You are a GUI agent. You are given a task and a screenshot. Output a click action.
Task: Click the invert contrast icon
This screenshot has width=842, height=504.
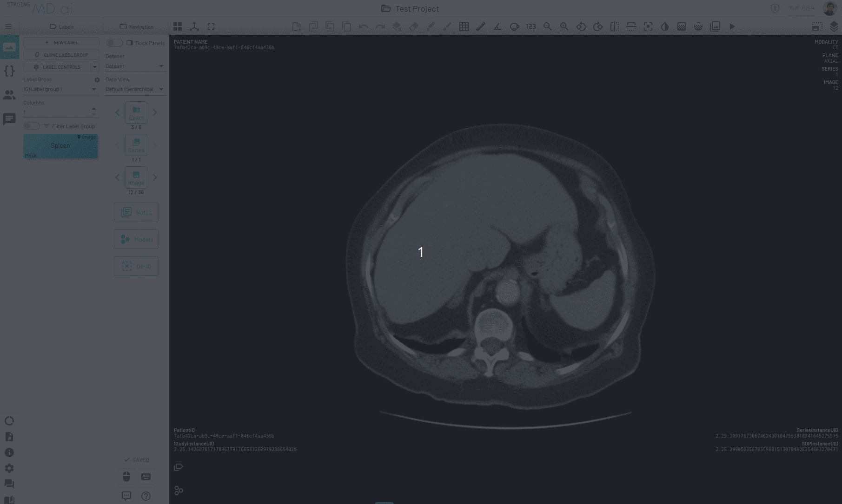(665, 27)
